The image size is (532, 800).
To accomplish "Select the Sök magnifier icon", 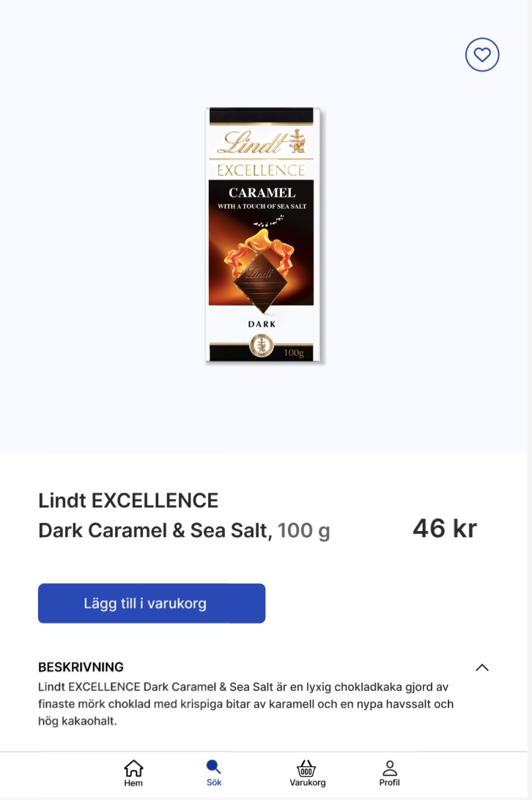I will [213, 767].
